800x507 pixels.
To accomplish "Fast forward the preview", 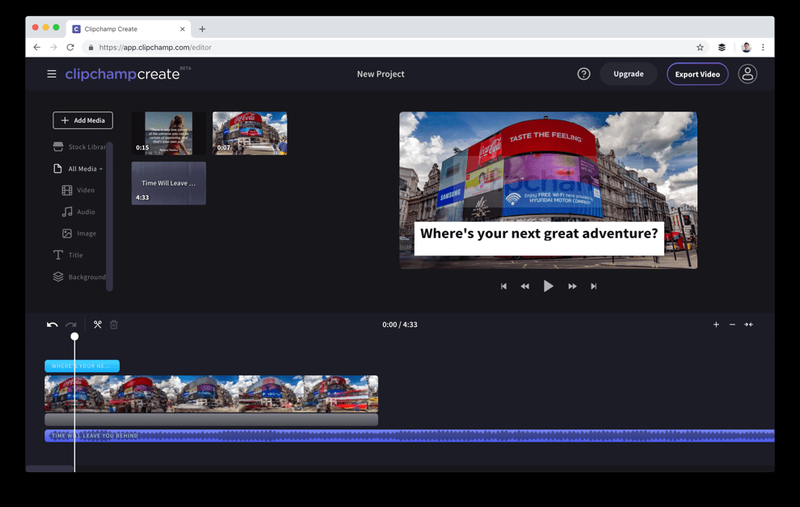I will tap(572, 286).
